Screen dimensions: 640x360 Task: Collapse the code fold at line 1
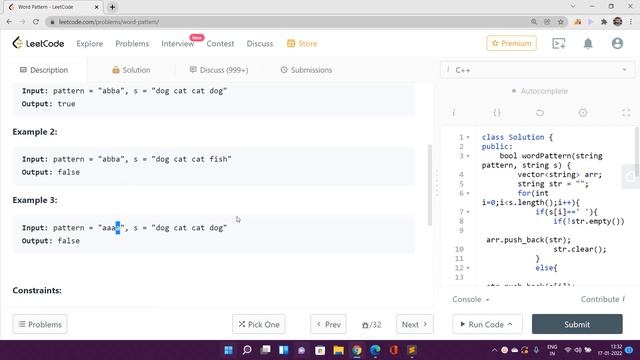click(468, 138)
